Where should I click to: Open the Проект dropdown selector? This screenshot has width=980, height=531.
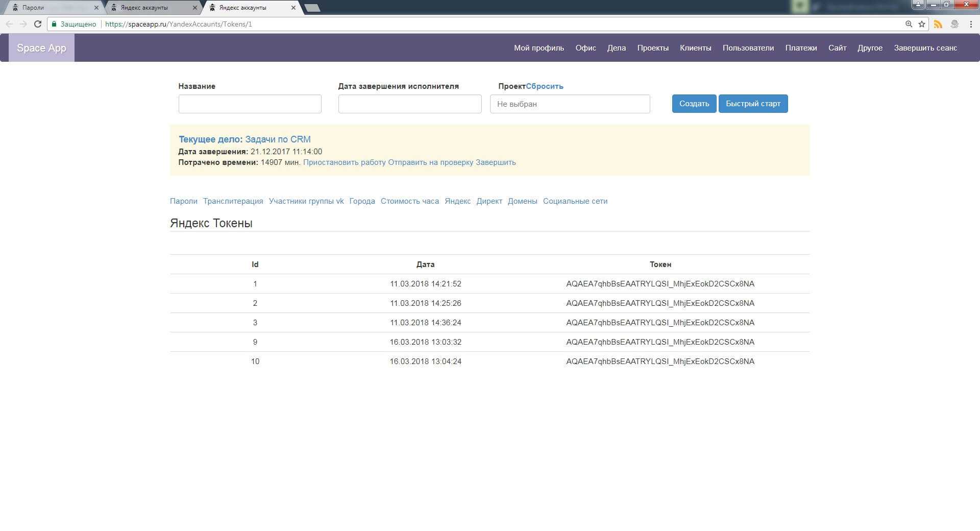(x=570, y=104)
